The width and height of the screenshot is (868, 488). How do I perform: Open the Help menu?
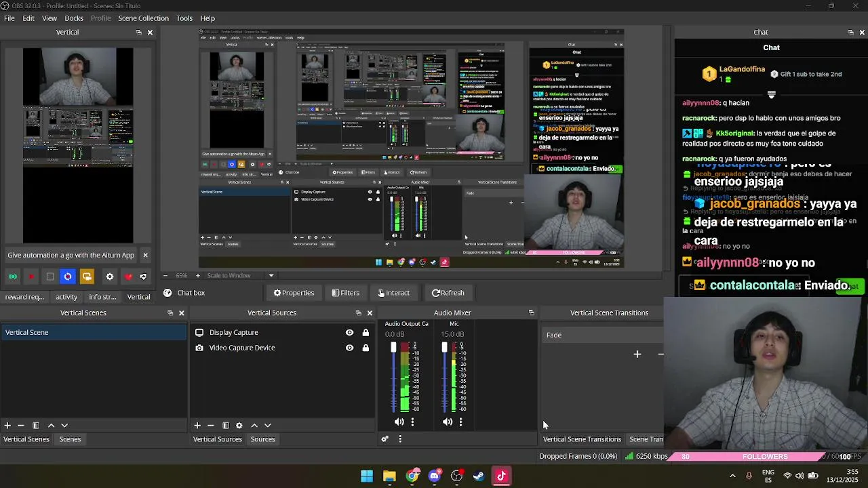[208, 18]
